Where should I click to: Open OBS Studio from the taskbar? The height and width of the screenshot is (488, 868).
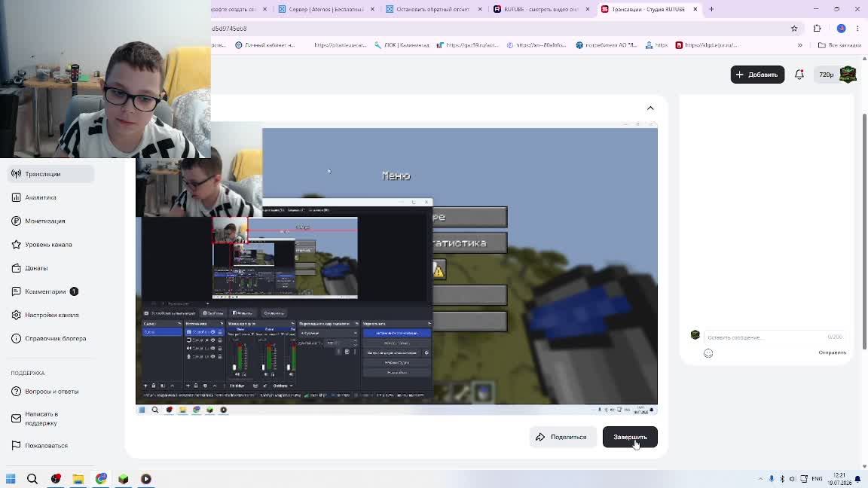pyautogui.click(x=56, y=479)
